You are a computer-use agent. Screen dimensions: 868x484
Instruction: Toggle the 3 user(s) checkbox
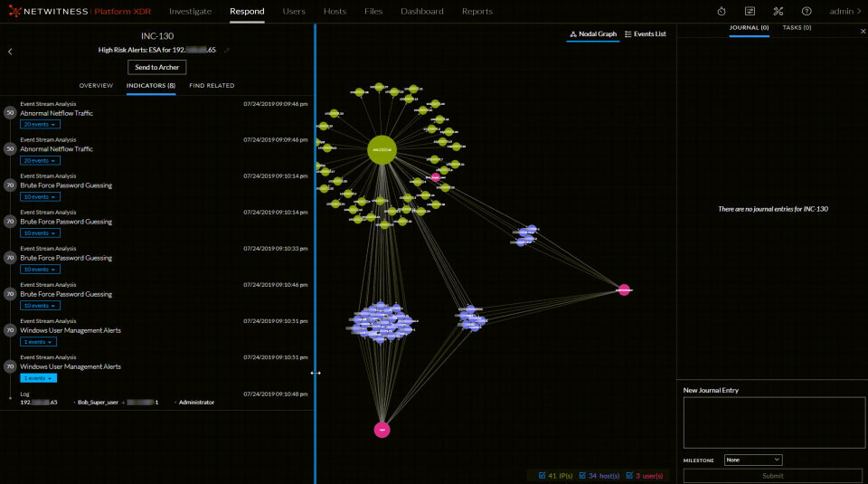coord(629,475)
